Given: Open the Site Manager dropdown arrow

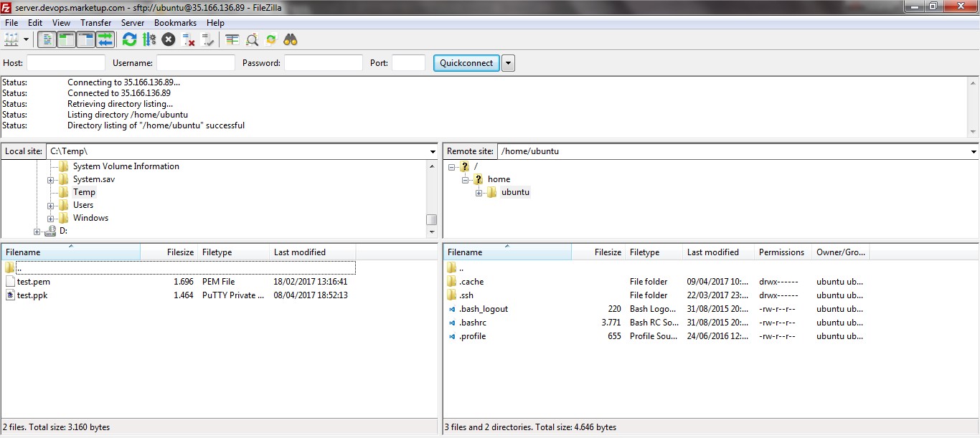Looking at the screenshot, I should pos(27,39).
